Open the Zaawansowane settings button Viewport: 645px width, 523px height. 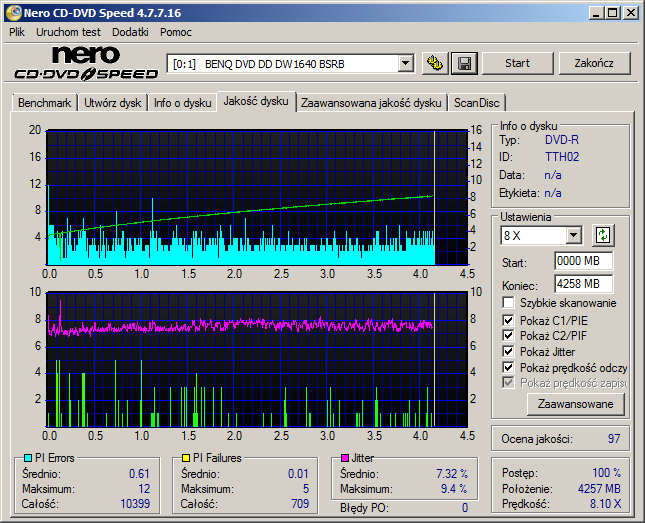pos(575,404)
